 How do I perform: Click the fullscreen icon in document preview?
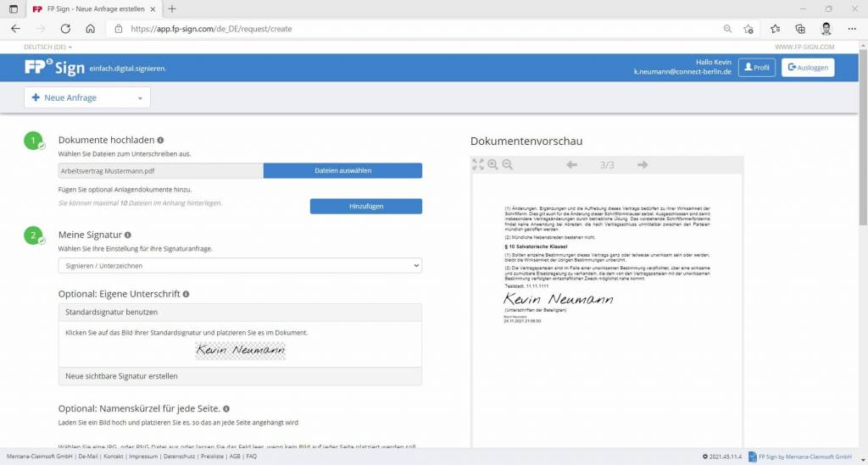(x=478, y=164)
